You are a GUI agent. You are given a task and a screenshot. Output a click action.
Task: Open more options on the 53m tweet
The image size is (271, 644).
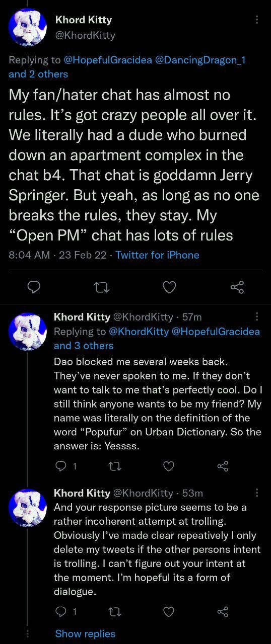(257, 493)
